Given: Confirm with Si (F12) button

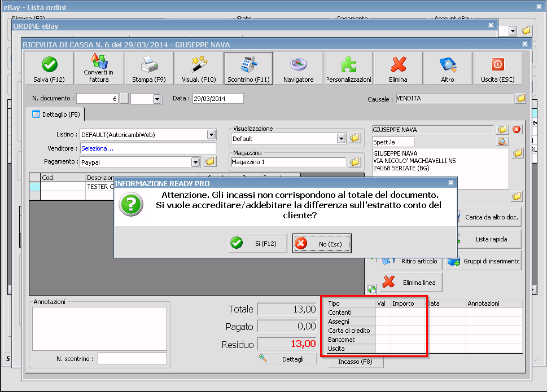Looking at the screenshot, I should [x=257, y=244].
